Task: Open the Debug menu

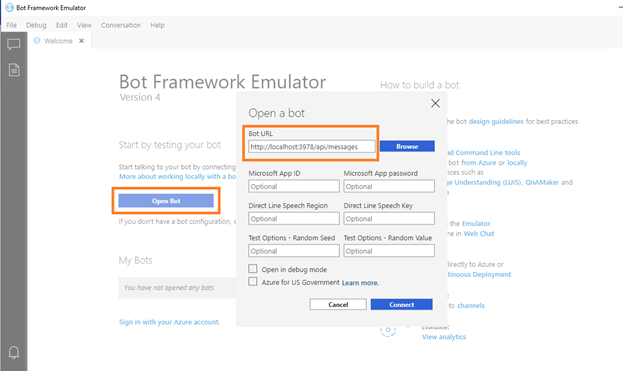Action: [x=36, y=25]
